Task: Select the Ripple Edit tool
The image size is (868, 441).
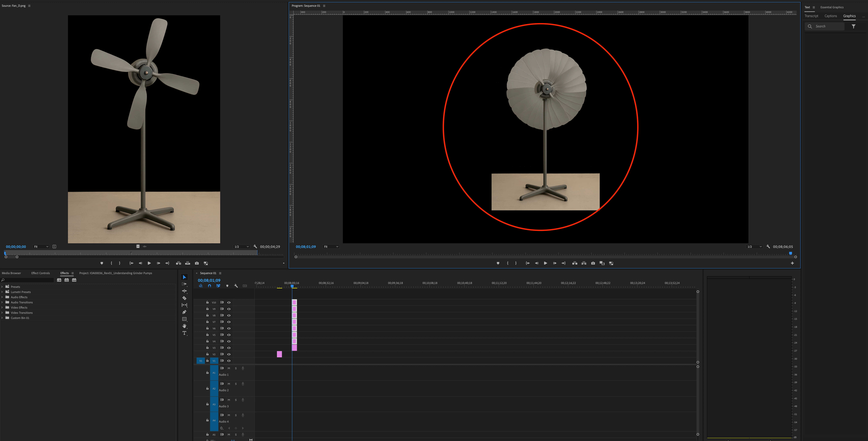Action: coord(184,291)
